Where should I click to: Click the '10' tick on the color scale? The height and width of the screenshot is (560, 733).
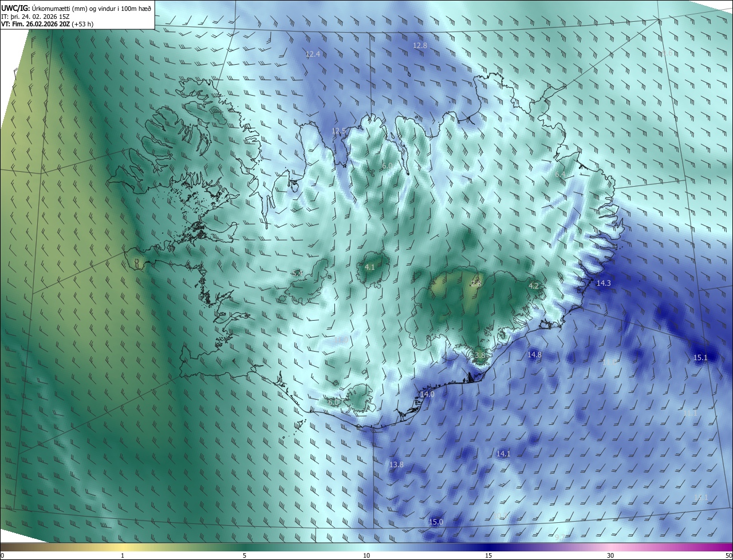coord(366,555)
